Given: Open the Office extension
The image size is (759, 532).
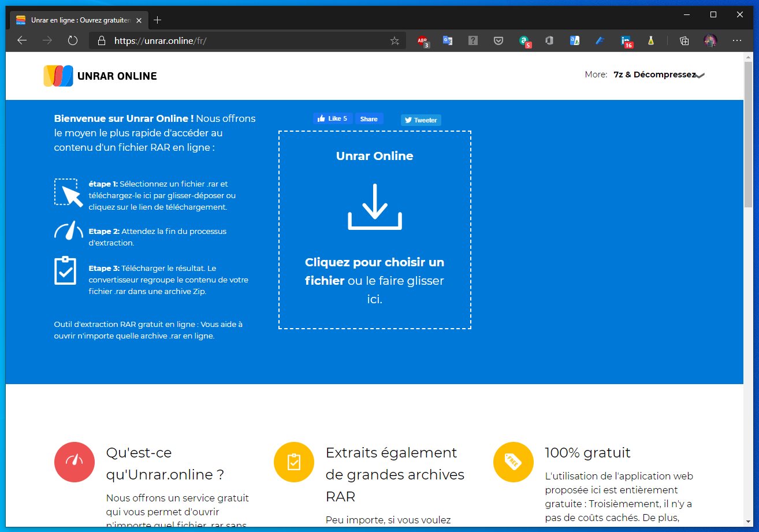Looking at the screenshot, I should pos(549,40).
